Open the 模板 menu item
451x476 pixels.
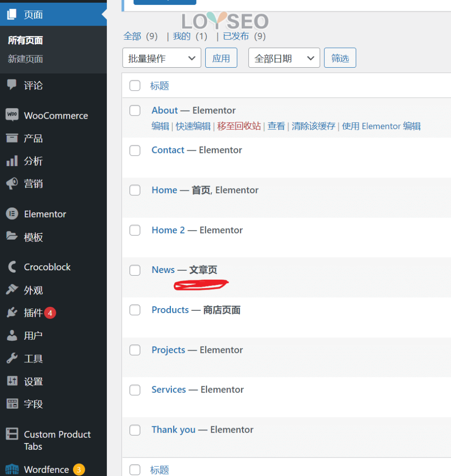[33, 237]
